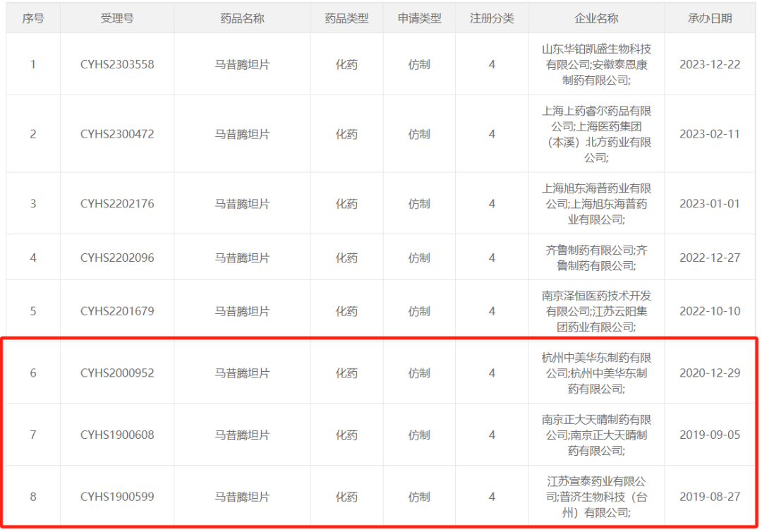Click the 受理号 column header
The height and width of the screenshot is (532, 762).
(117, 18)
